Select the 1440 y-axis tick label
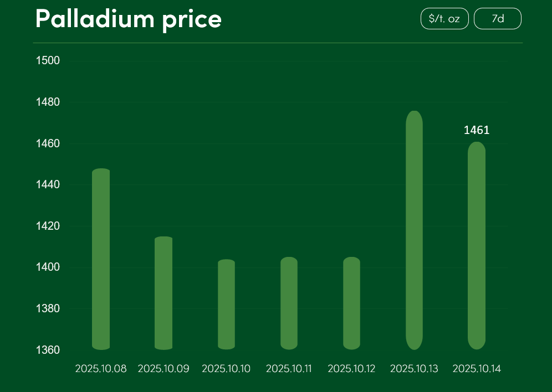This screenshot has height=392, width=552. coord(48,184)
